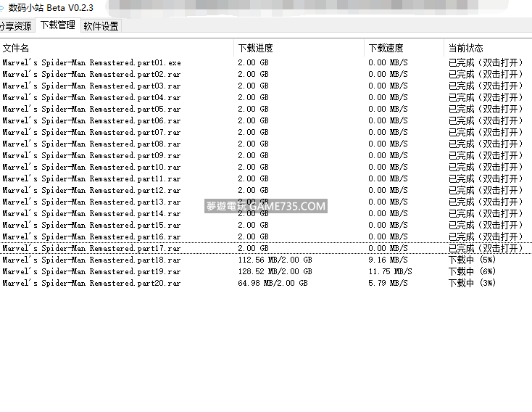Click status 下载中 (6%) for part19
Viewport: 532px width, 412px height.
(472, 271)
